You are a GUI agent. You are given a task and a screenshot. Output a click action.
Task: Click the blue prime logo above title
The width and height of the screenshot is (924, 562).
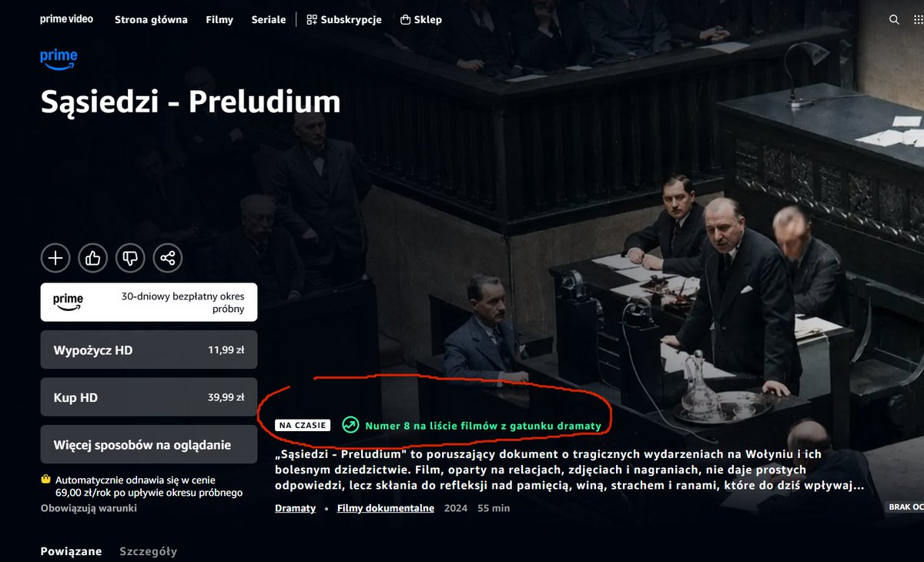coord(59,60)
